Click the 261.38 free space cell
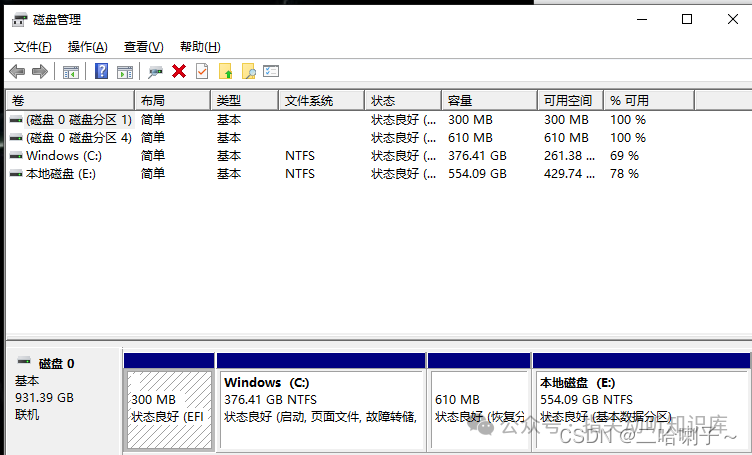 tap(569, 156)
